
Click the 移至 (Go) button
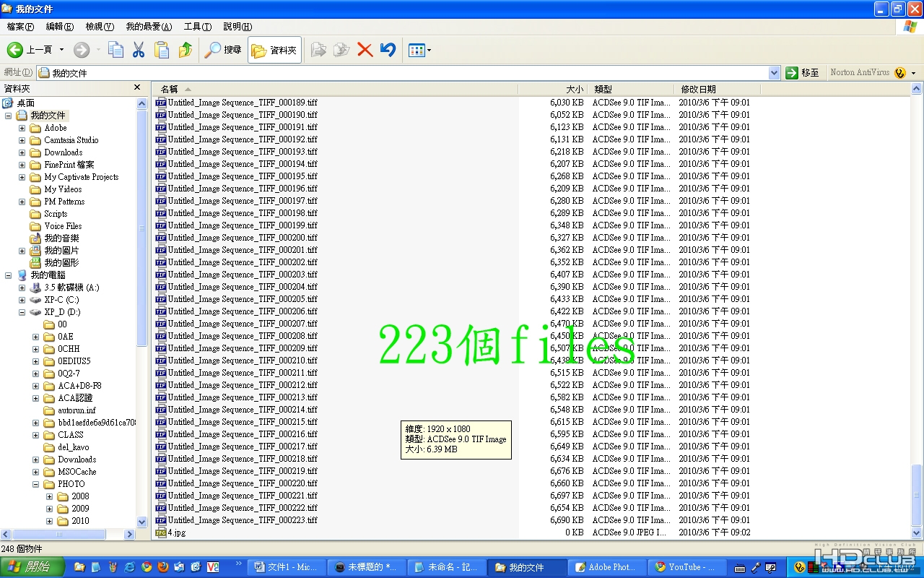coord(803,73)
